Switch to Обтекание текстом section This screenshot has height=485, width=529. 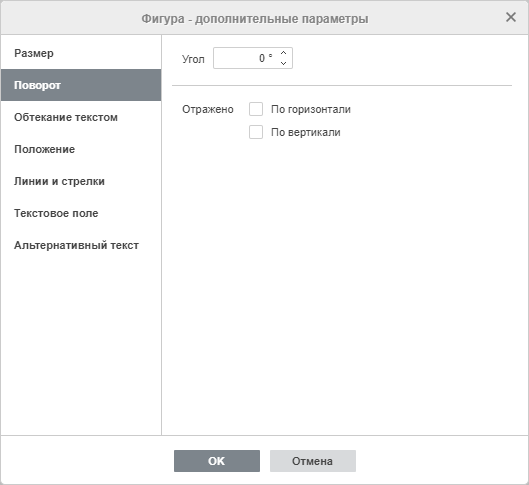click(81, 117)
